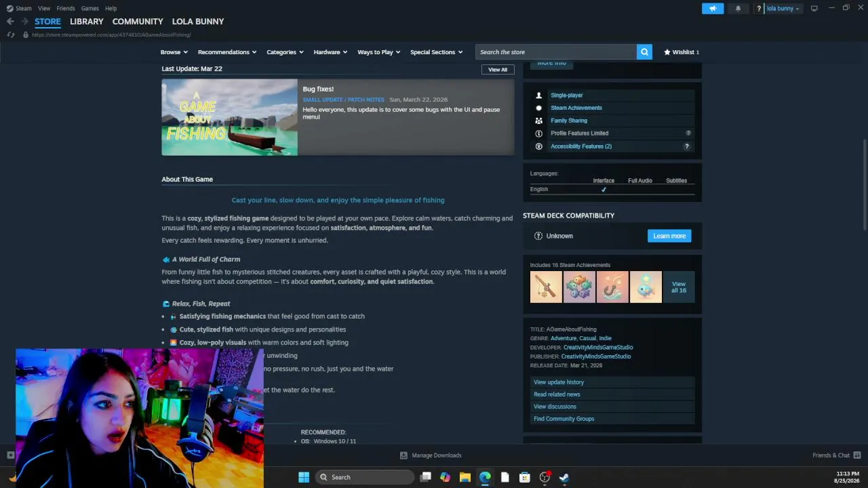
Task: Click the View All updates button
Action: (x=498, y=69)
